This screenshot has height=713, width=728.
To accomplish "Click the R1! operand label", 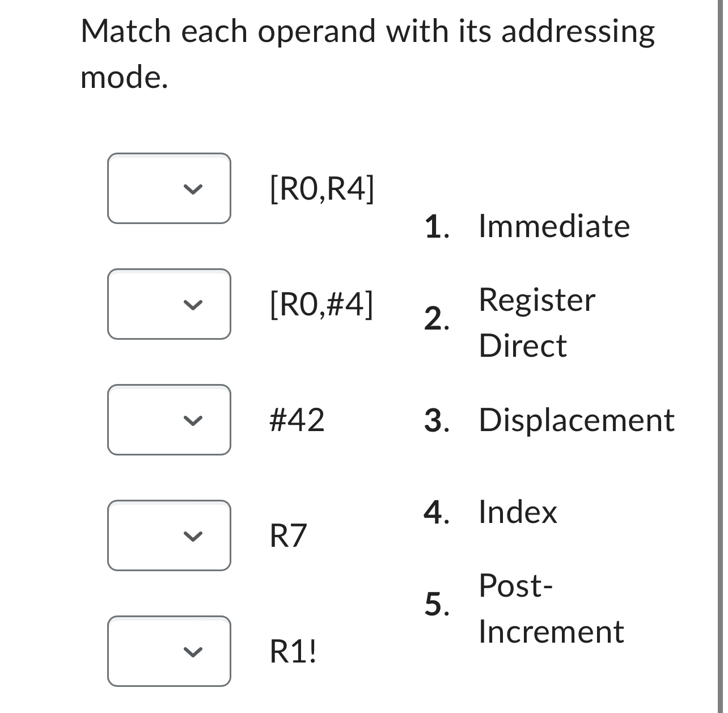I will coord(293,652).
